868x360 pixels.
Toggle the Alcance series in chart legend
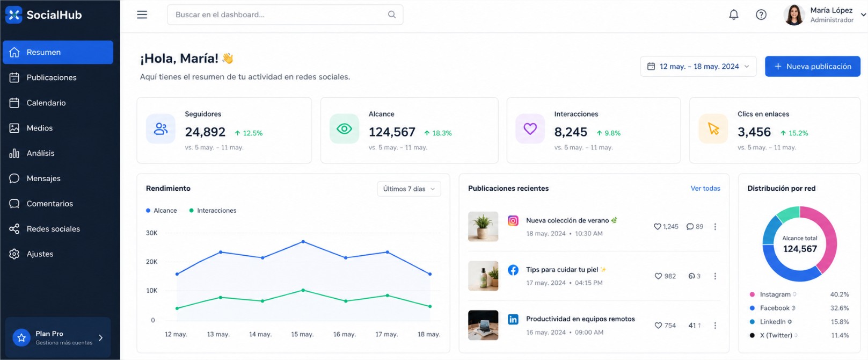click(161, 211)
